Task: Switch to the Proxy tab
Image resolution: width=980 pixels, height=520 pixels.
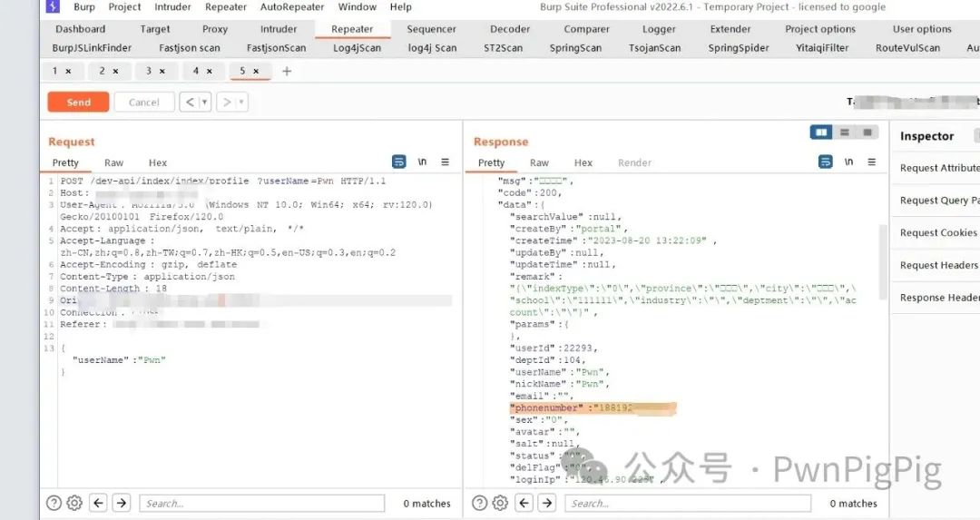Action: point(215,29)
